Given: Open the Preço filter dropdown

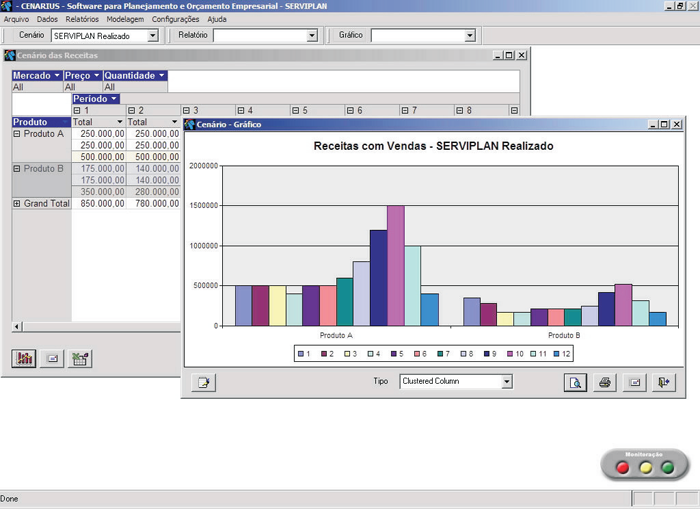Looking at the screenshot, I should [x=96, y=75].
